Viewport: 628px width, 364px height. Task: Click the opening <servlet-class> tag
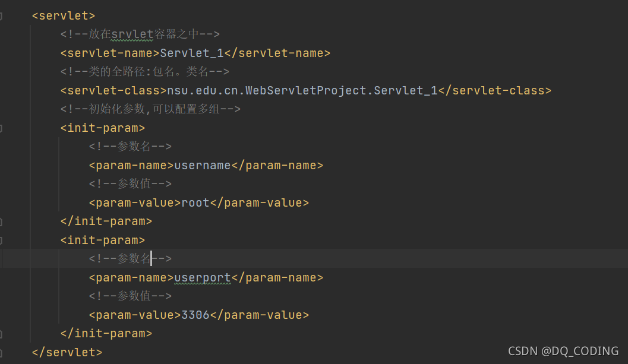tap(113, 90)
